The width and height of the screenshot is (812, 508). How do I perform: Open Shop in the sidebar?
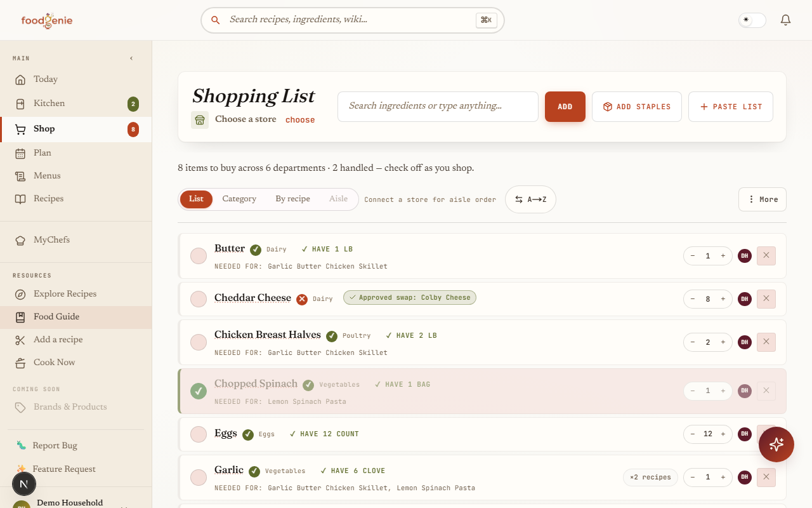76,129
